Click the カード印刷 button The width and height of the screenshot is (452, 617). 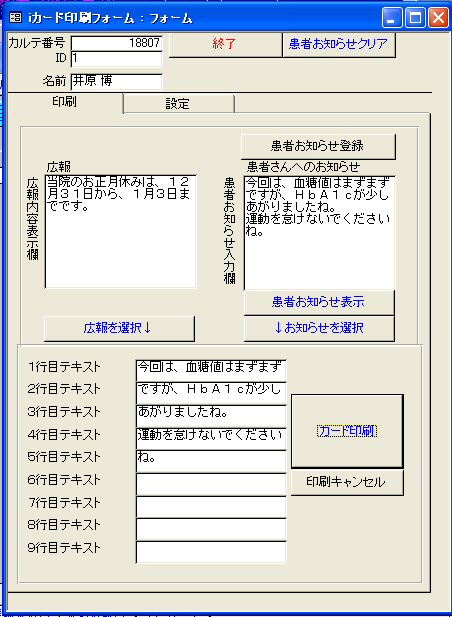coord(347,431)
